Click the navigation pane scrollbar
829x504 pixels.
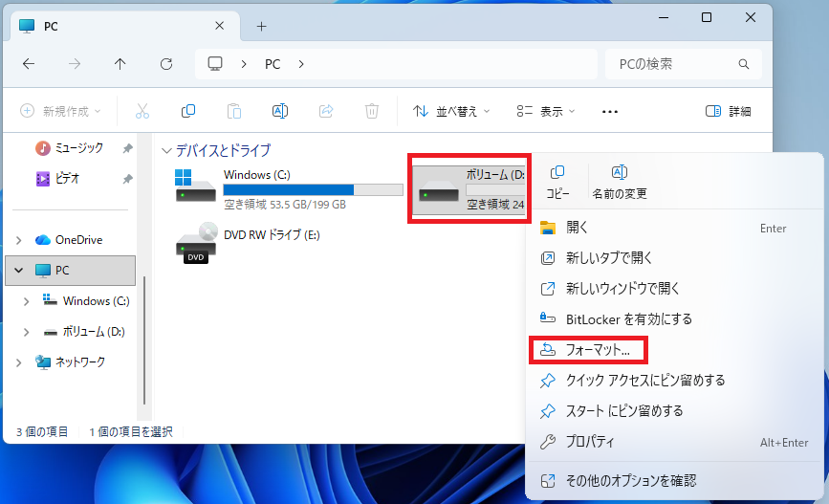(144, 340)
